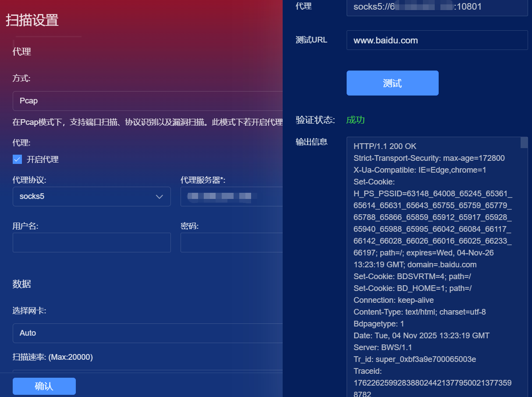Viewport: 532px width, 397px height.
Task: Click the 测试URL field with www.baidu.com
Action: tap(436, 40)
